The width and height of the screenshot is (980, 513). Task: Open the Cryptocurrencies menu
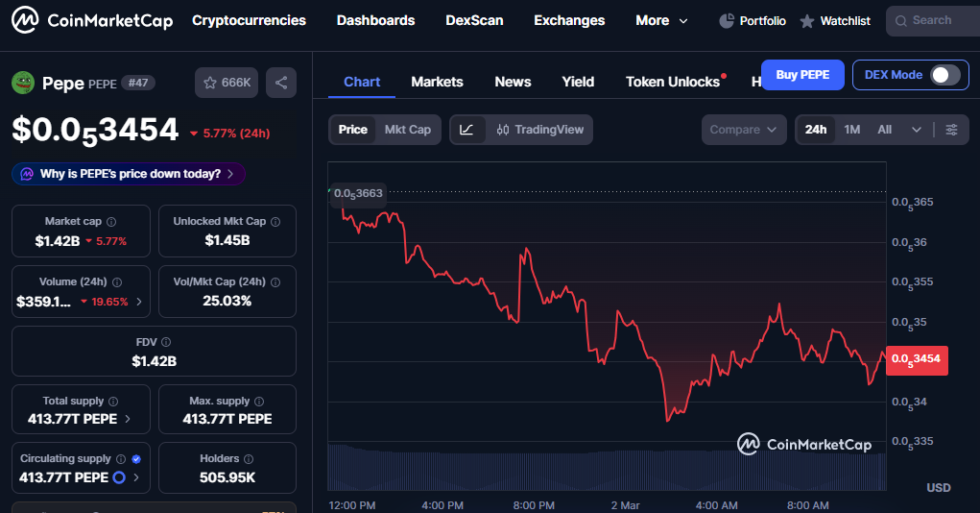pyautogui.click(x=249, y=20)
